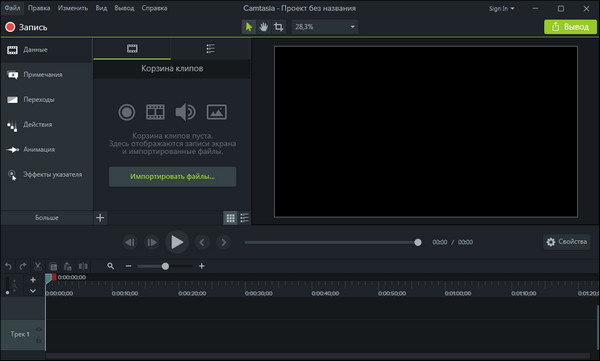Open the Изменить menu

pos(73,8)
